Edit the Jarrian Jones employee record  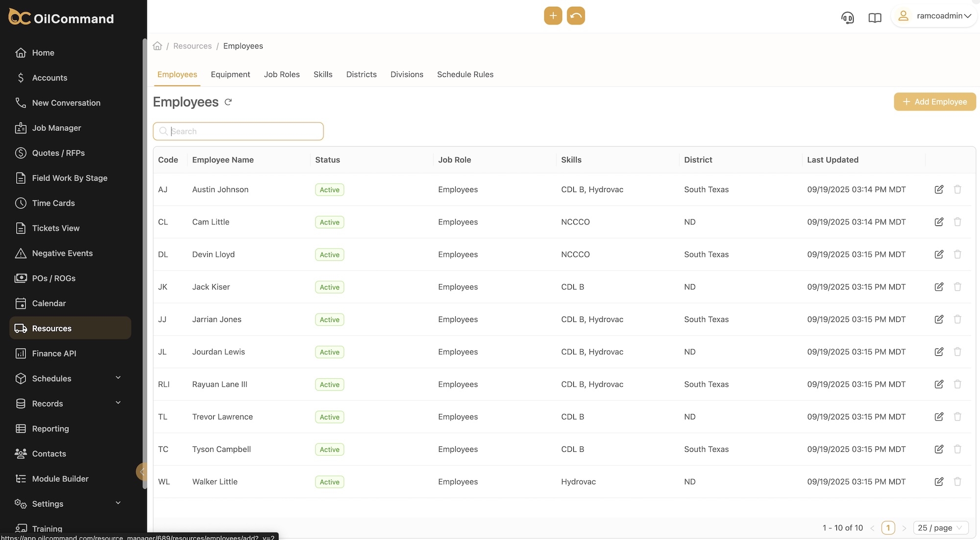click(x=939, y=319)
